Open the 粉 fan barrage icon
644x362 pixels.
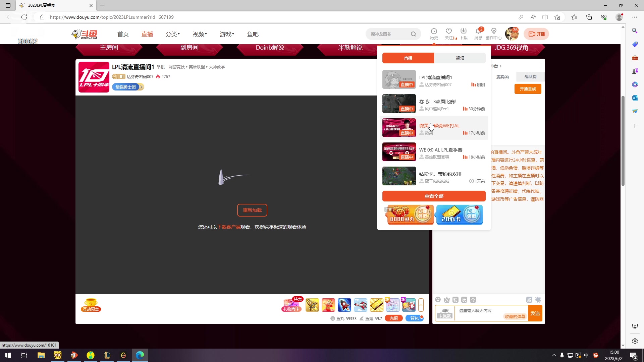point(455,300)
